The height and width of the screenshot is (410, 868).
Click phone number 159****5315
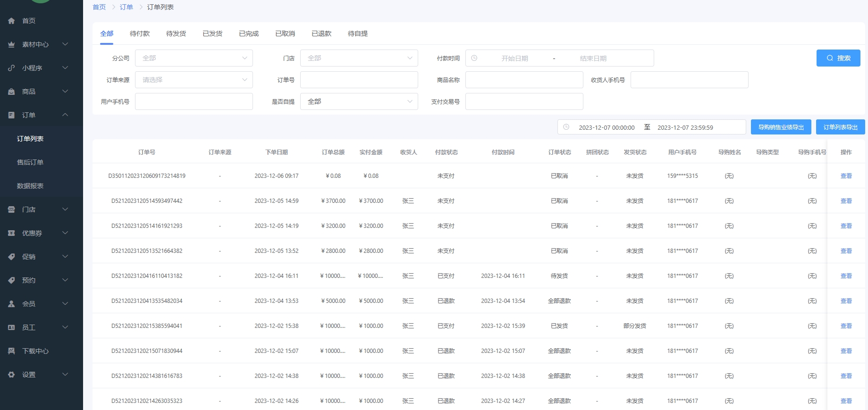pyautogui.click(x=683, y=176)
